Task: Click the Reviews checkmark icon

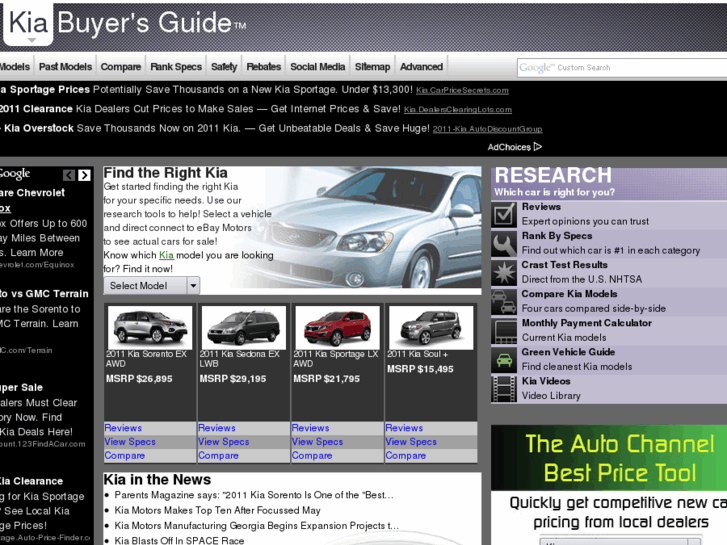Action: (504, 215)
